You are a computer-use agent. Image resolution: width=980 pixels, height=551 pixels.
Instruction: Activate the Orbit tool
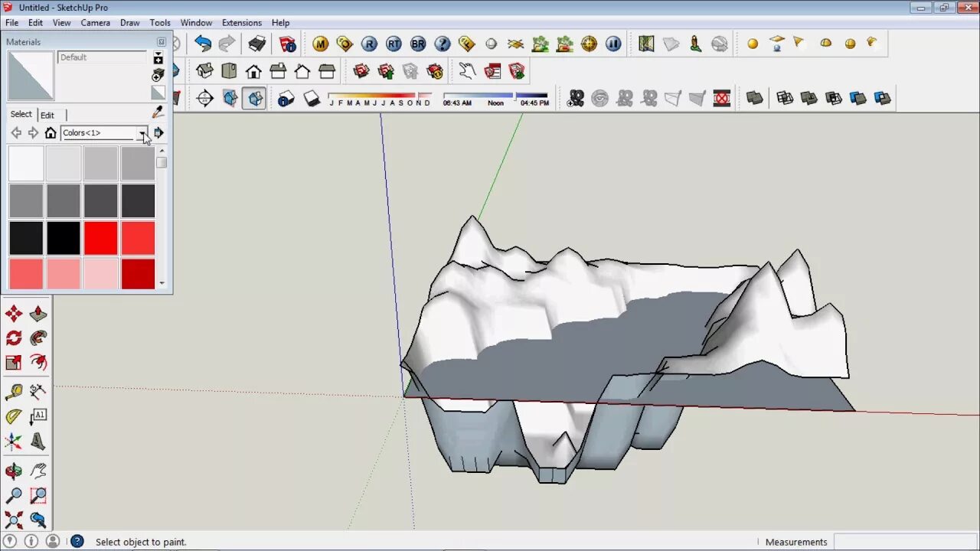click(13, 470)
